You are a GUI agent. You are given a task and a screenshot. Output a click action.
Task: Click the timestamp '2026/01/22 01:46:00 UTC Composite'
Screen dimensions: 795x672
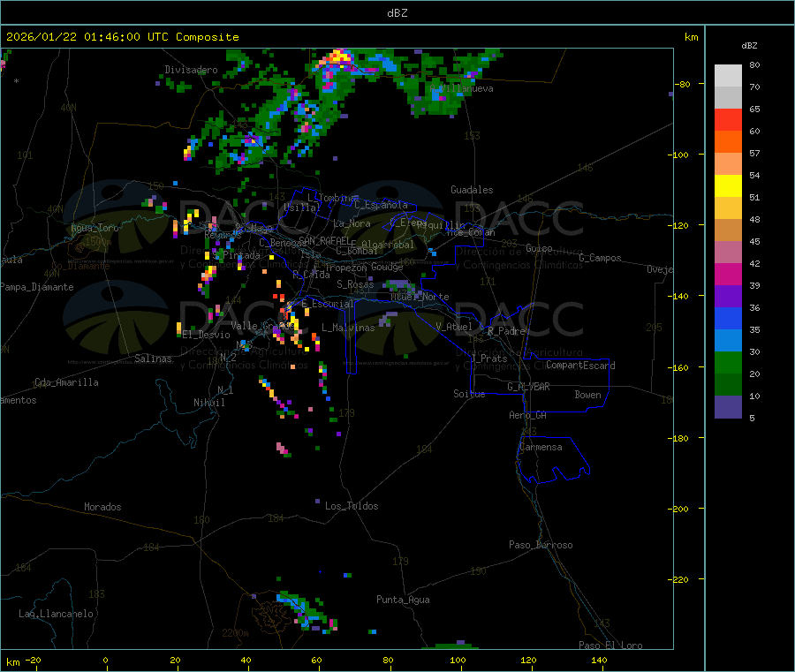[122, 37]
